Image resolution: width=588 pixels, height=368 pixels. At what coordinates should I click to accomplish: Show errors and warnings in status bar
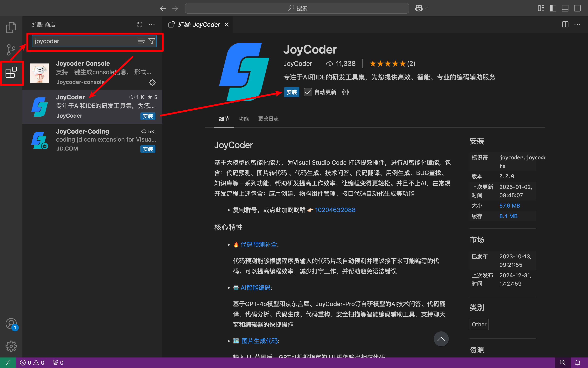(32, 363)
